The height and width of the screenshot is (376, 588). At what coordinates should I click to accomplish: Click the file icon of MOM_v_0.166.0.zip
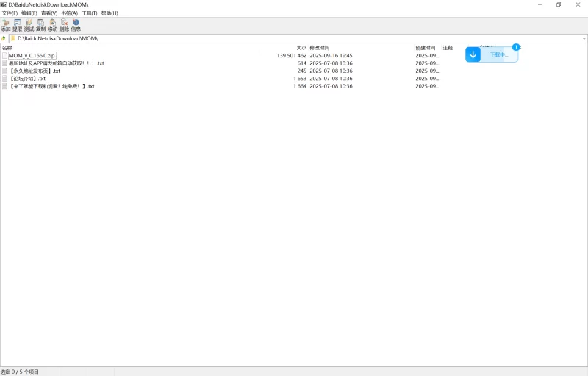[x=5, y=55]
